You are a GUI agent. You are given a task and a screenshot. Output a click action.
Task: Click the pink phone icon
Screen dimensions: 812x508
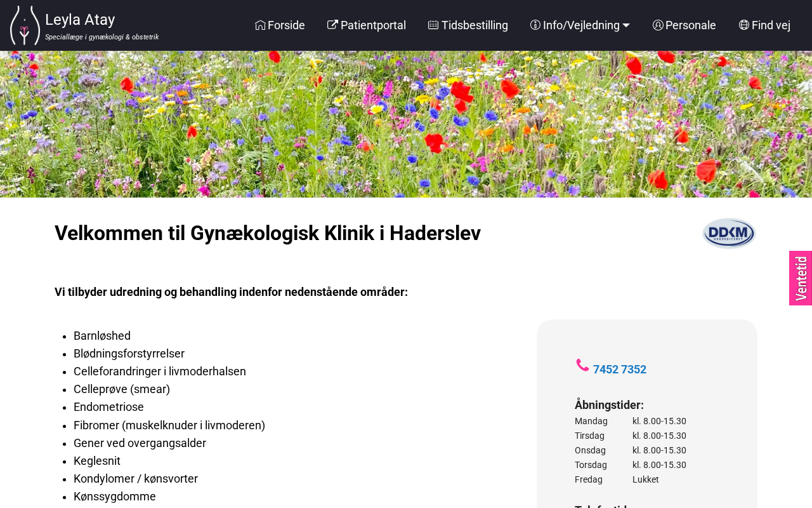click(x=582, y=365)
